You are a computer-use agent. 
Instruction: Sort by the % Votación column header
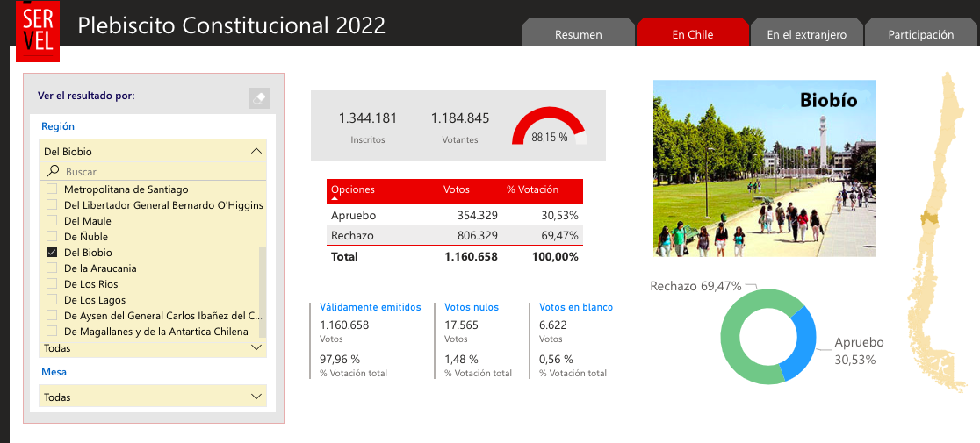coord(532,189)
